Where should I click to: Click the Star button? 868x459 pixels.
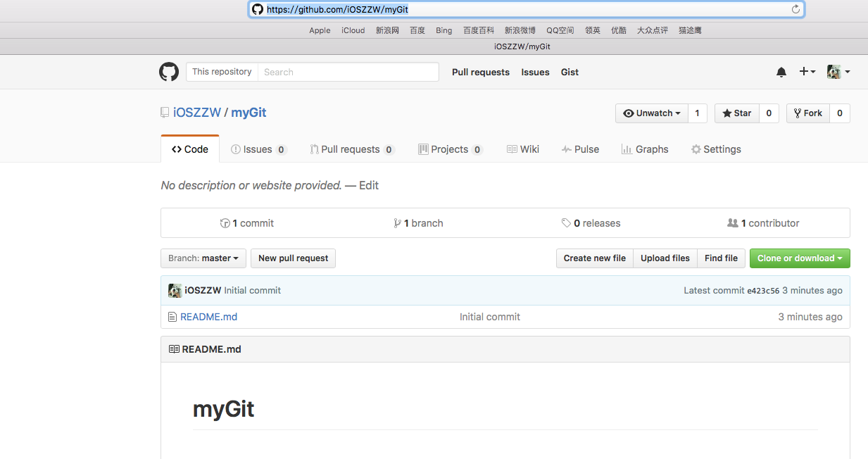click(x=736, y=113)
